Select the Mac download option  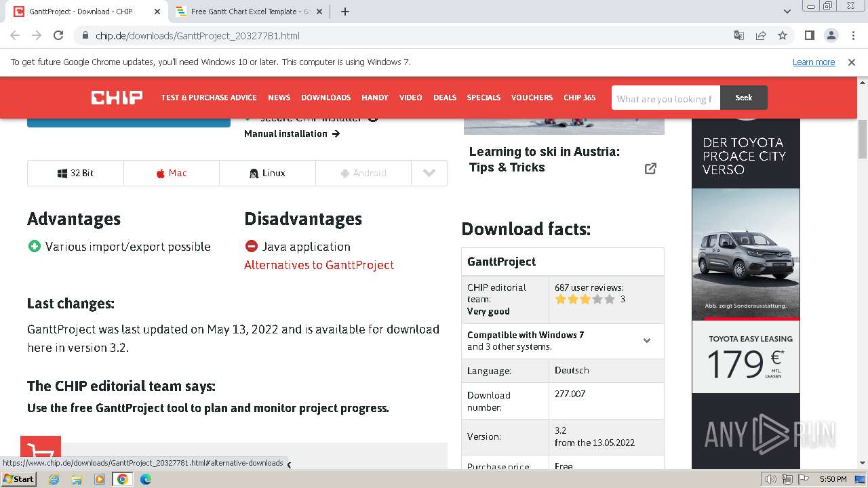click(x=172, y=173)
